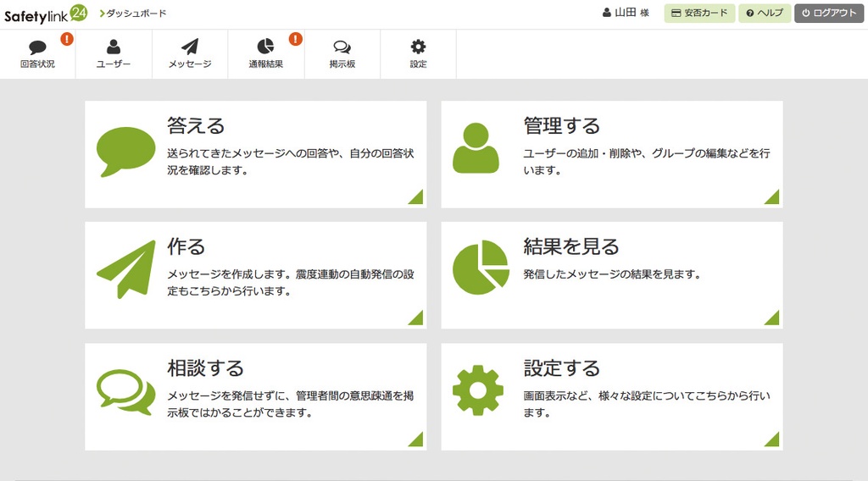Click the large green chat bubbles icon
Image resolution: width=868 pixels, height=481 pixels.
[125, 392]
